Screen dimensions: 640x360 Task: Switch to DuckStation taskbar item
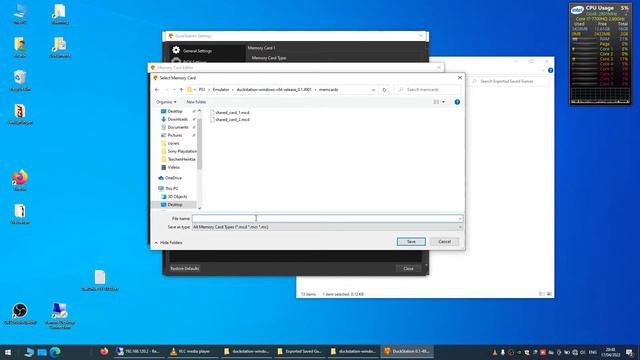click(407, 351)
